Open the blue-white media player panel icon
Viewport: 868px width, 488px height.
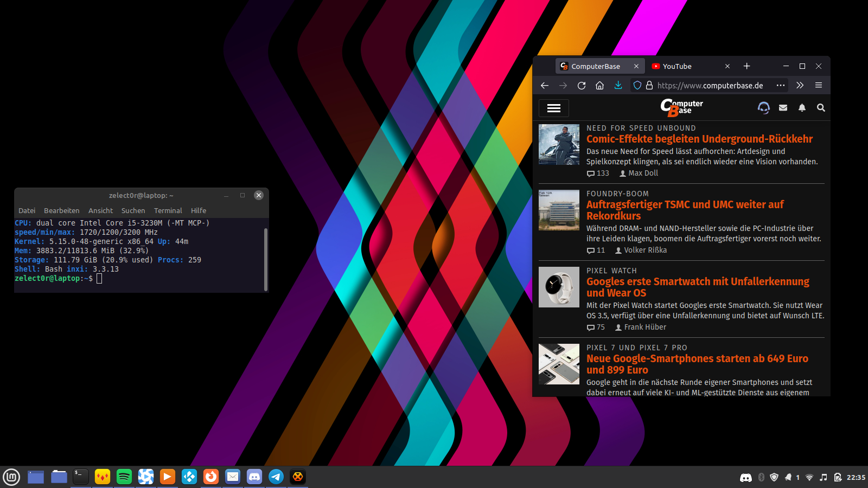[146, 477]
